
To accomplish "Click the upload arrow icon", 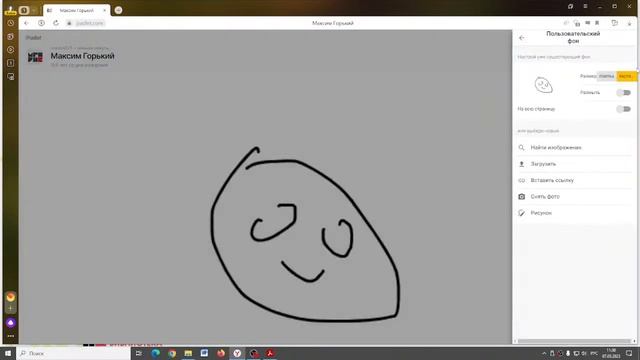I will pos(522,164).
